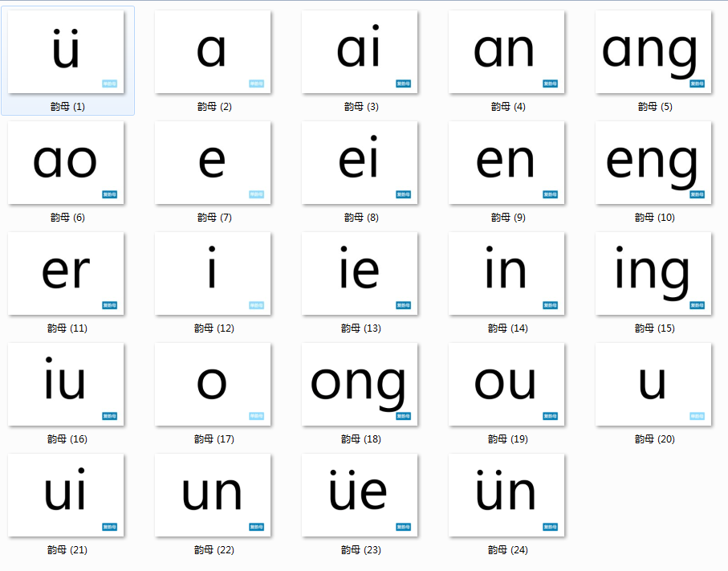
Task: Click the file name 韵母 (13)
Action: (x=361, y=328)
